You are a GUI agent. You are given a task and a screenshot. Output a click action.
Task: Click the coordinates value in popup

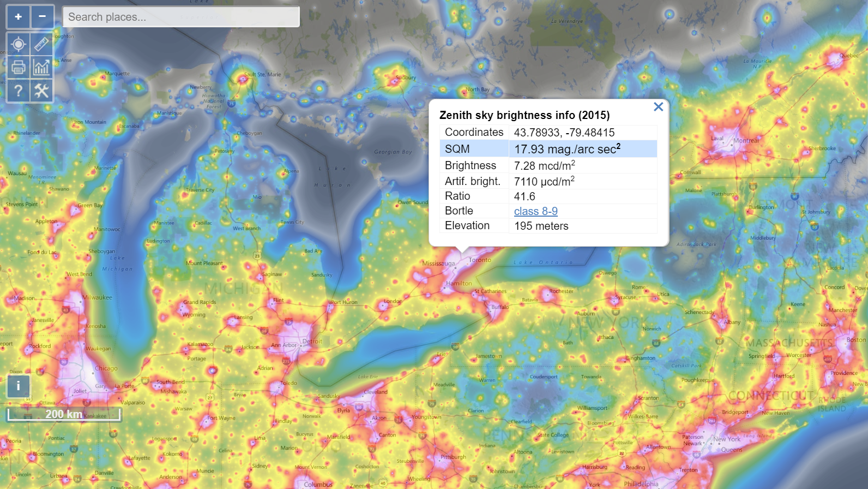(564, 133)
